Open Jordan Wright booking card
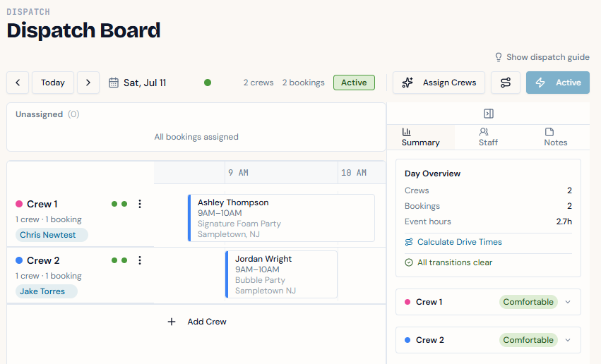Image resolution: width=601 pixels, height=364 pixels. point(281,274)
